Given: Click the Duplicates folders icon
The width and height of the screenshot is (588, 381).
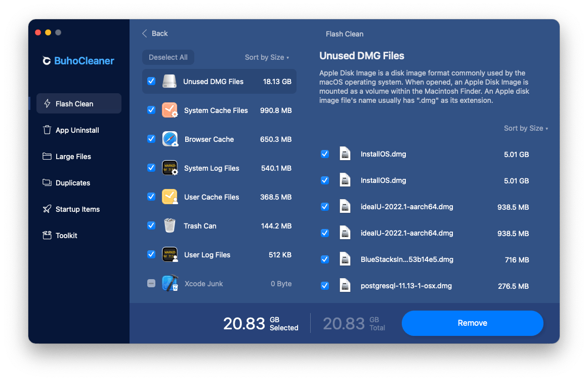Looking at the screenshot, I should tap(47, 182).
